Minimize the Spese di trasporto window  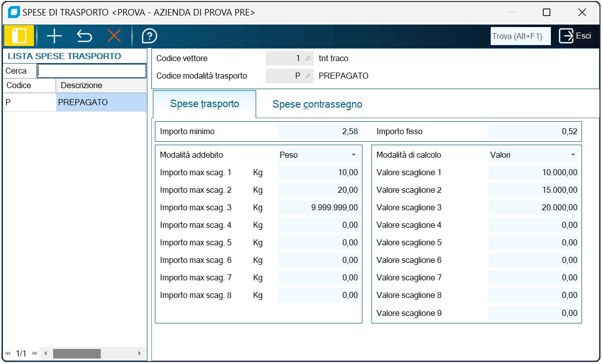tap(512, 13)
